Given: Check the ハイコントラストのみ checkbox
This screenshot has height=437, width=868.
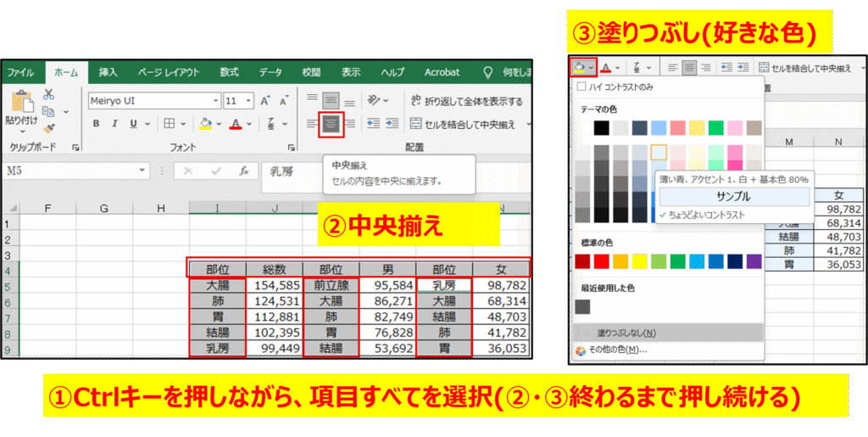Looking at the screenshot, I should (581, 87).
